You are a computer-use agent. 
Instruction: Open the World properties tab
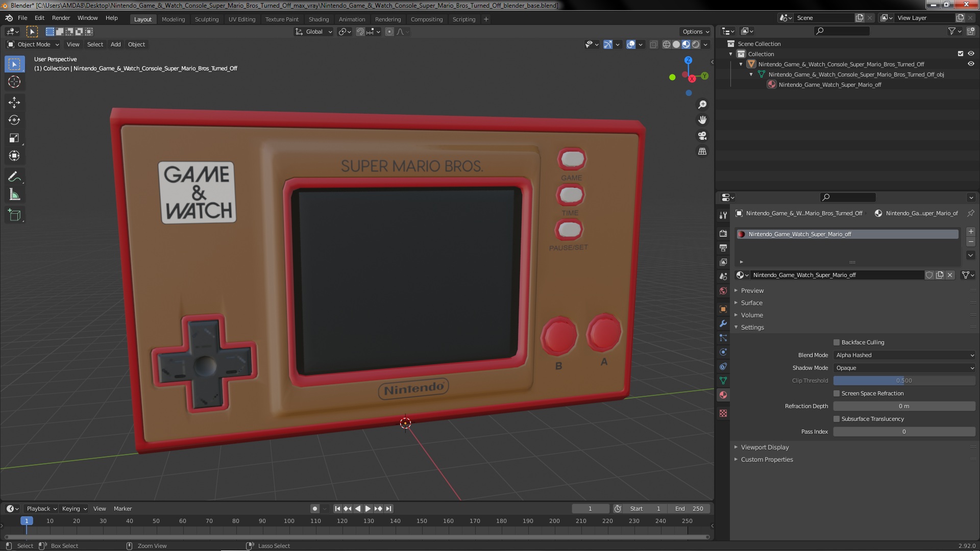(x=723, y=291)
